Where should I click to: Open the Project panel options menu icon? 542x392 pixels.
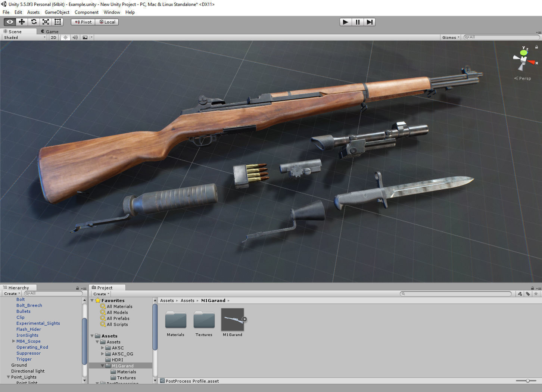(538, 288)
